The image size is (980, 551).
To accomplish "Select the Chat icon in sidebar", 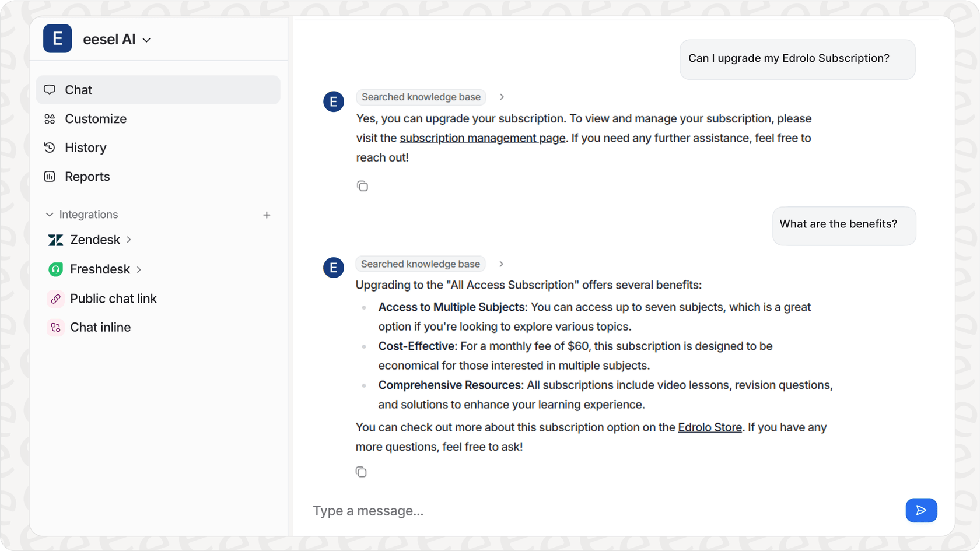I will [x=50, y=89].
